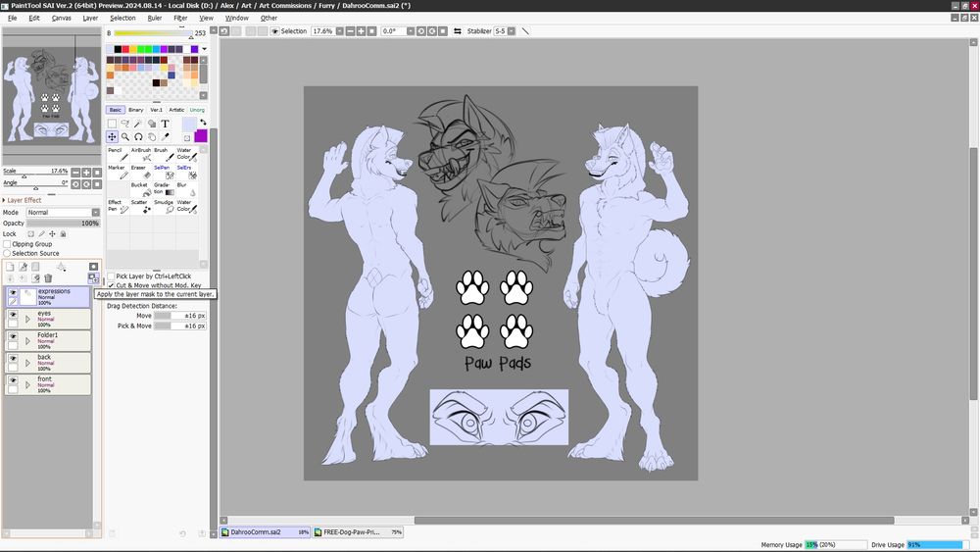Select the AirBrush tool
Viewport: 980px width, 552px height.
(x=141, y=154)
